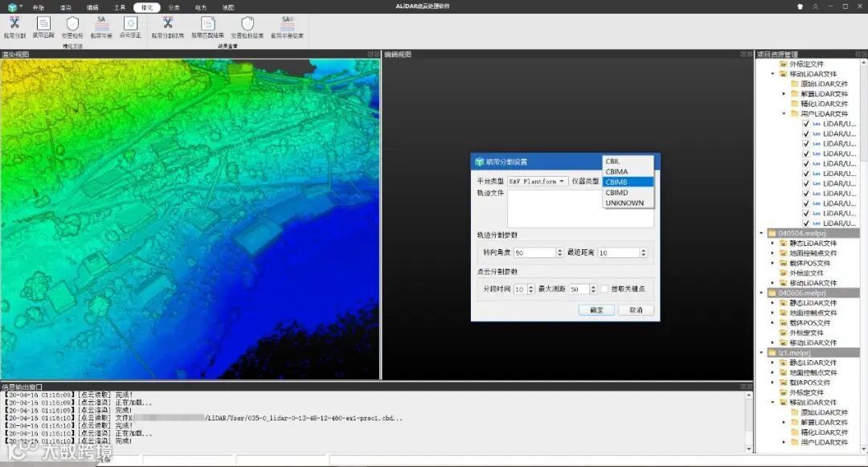Choose CBIMD from the instrument type list
The height and width of the screenshot is (467, 868).
coord(628,193)
